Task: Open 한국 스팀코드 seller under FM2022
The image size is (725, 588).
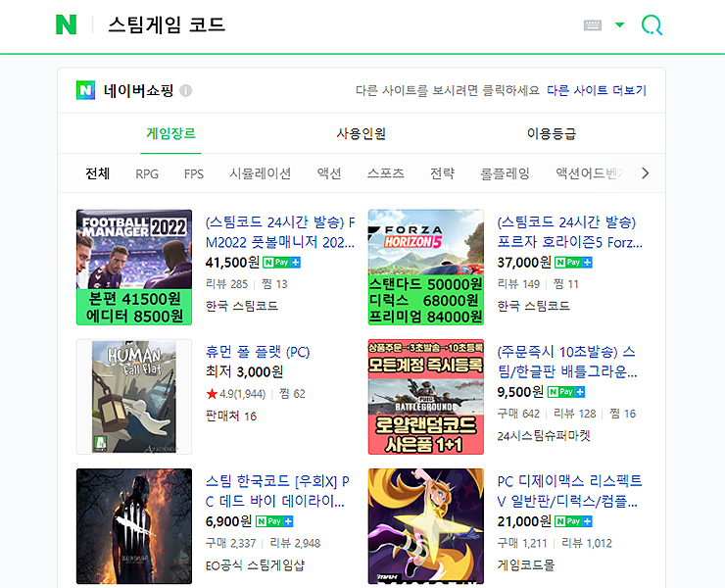Action: [x=242, y=306]
